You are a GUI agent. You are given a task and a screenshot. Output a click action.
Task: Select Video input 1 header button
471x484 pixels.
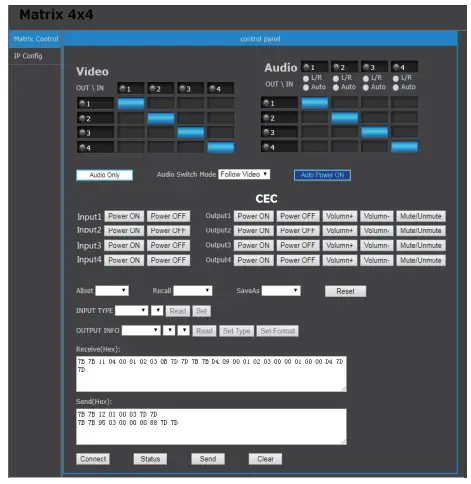coord(131,88)
